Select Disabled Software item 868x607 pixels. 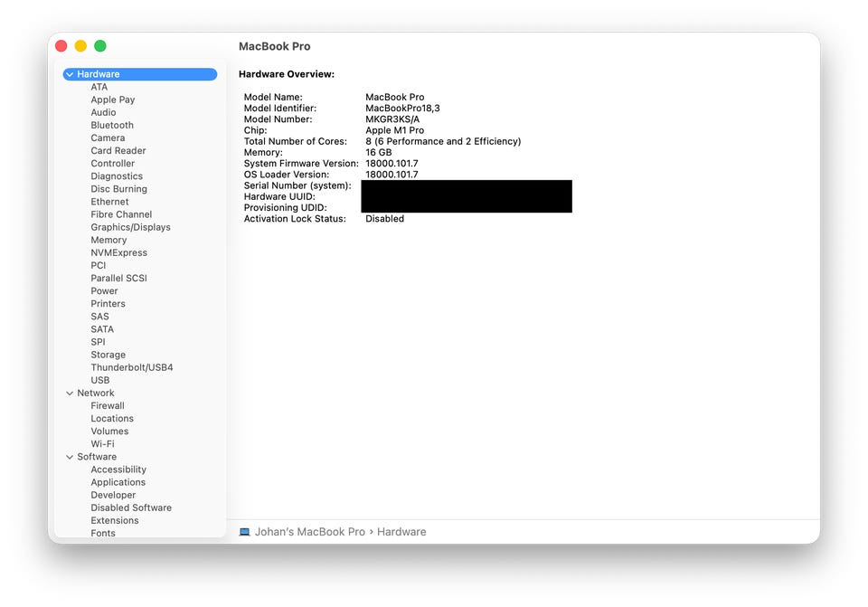point(130,507)
